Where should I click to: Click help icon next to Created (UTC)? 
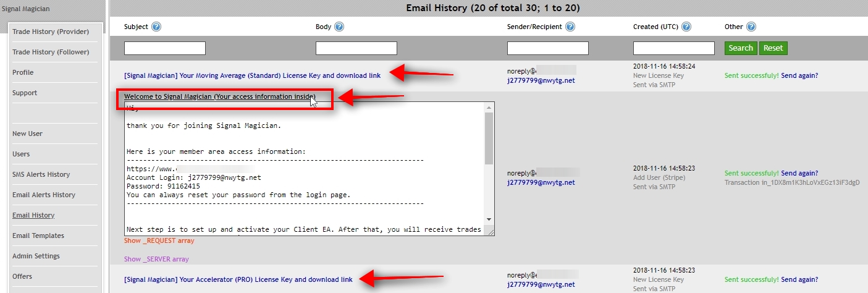[686, 27]
